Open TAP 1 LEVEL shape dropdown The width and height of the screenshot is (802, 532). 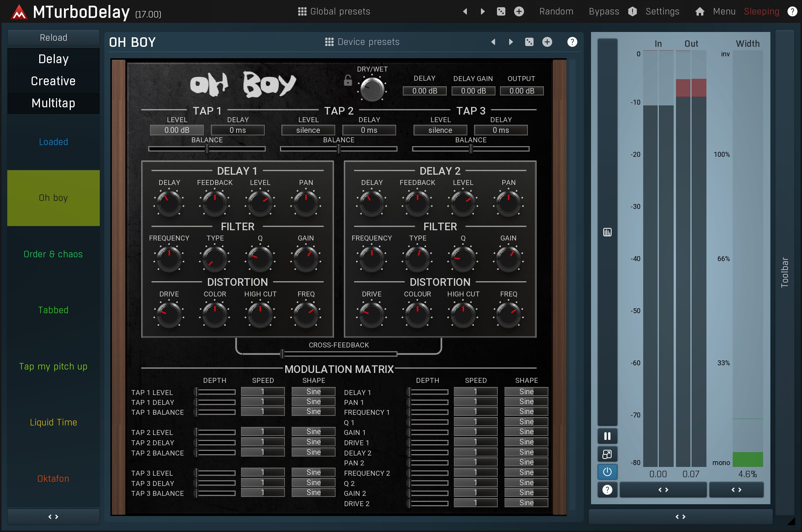(313, 392)
